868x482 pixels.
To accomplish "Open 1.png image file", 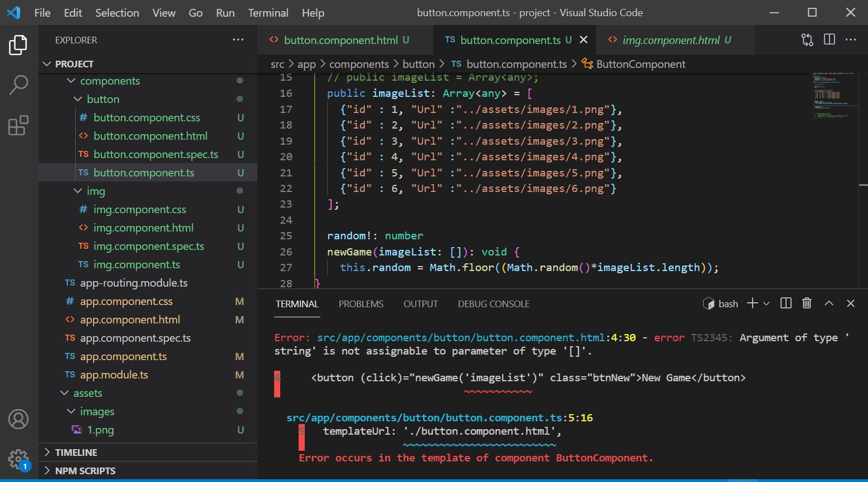I will 148,430.
